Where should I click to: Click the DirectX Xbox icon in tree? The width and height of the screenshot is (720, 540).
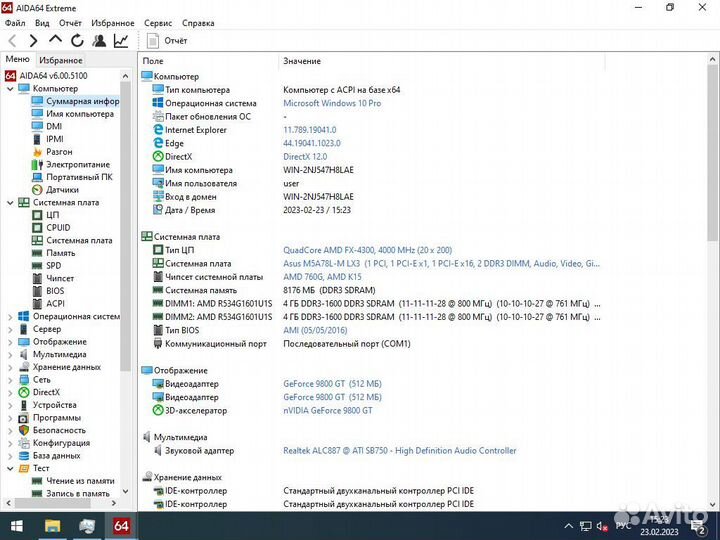point(24,392)
